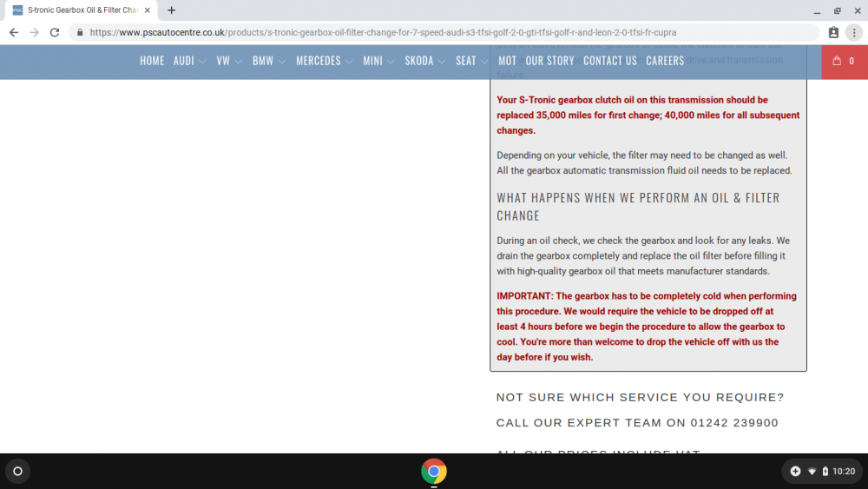Open the CAREERS page
The height and width of the screenshot is (489, 868).
click(x=665, y=60)
